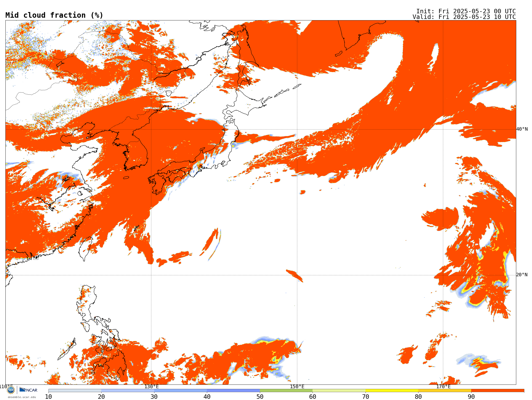Viewport: 532px width, 400px height.
Task: Click the colorbar tick label 30
Action: click(x=154, y=397)
